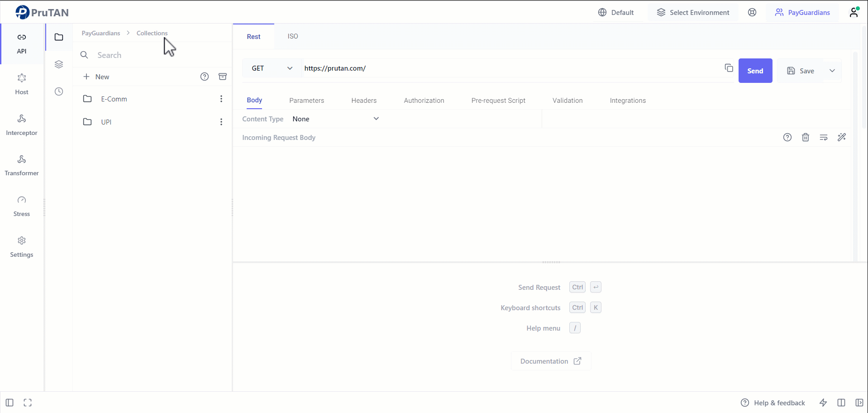868x413 pixels.
Task: Show the environments layers panel
Action: coord(59,64)
